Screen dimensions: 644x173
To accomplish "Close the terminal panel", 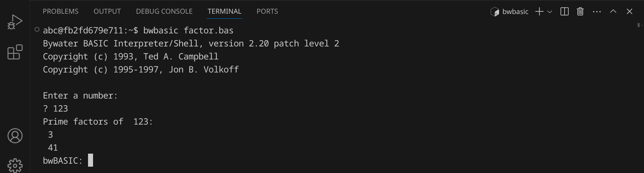I will (629, 12).
